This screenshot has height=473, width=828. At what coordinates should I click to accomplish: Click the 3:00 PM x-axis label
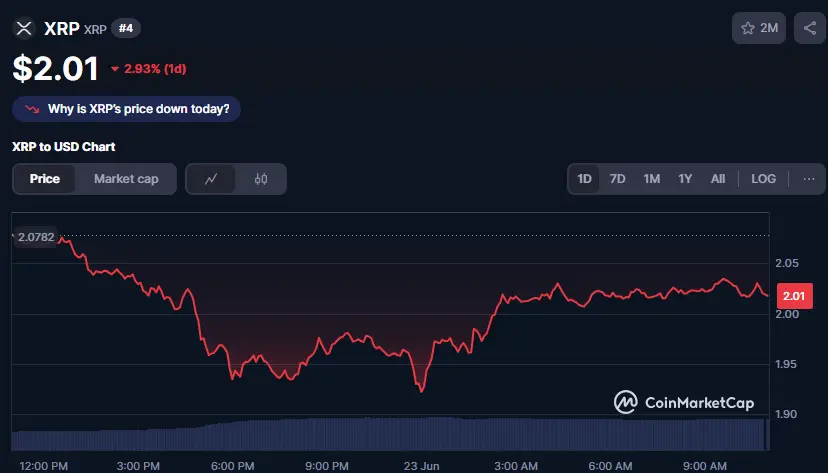(x=138, y=466)
